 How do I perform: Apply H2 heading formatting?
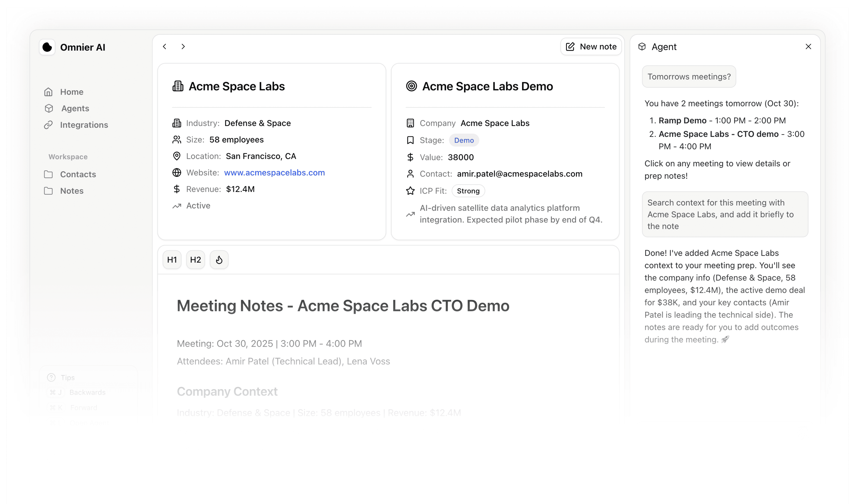[x=195, y=260]
